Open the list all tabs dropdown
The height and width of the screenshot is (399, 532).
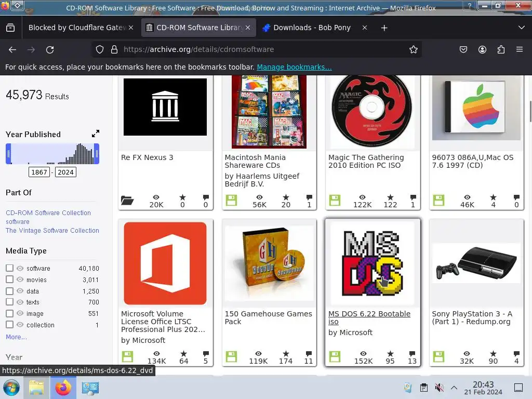coord(522,28)
